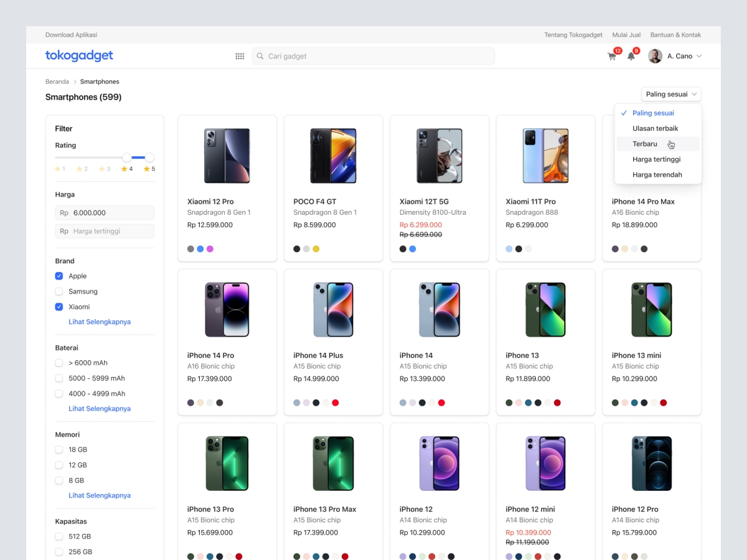Click the left rating slider handle

[x=127, y=157]
